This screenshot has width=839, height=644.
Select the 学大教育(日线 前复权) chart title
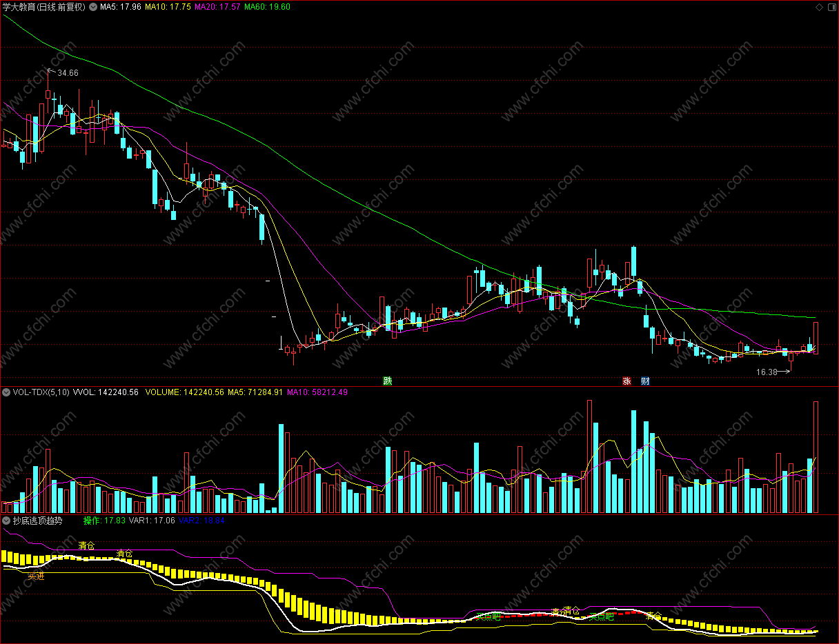[x=44, y=7]
